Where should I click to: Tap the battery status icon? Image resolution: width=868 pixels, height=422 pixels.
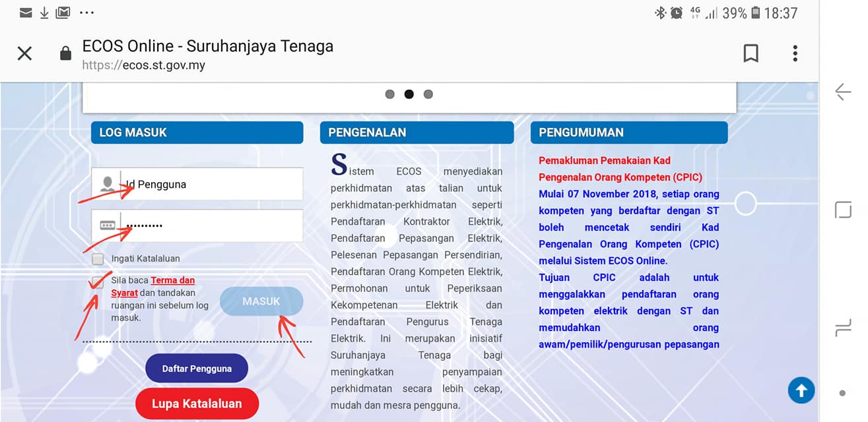point(756,13)
